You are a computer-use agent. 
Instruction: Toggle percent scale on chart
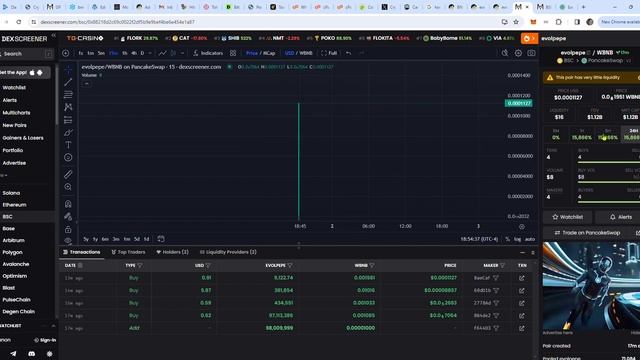tap(507, 239)
